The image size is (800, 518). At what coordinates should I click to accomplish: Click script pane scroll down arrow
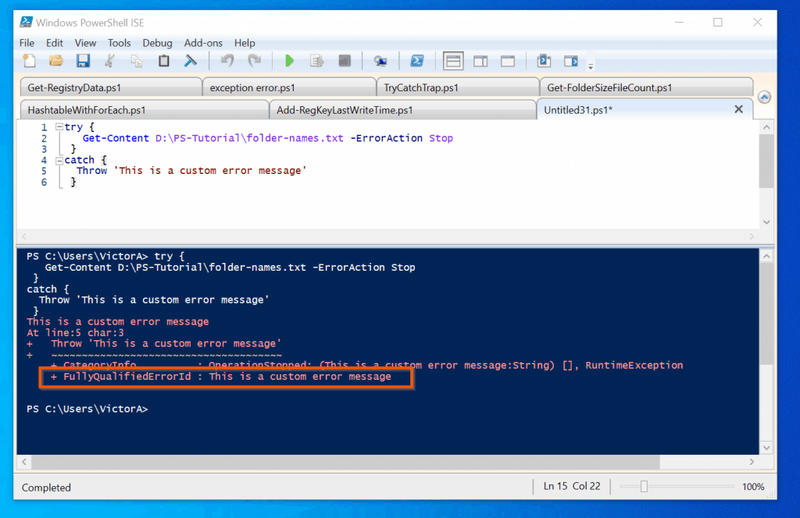click(x=766, y=222)
